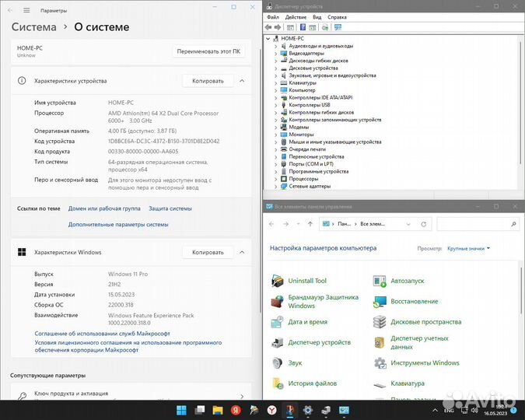Open the Брандмауэр Защитника Windows icon
This screenshot has height=420, width=525.
click(278, 302)
